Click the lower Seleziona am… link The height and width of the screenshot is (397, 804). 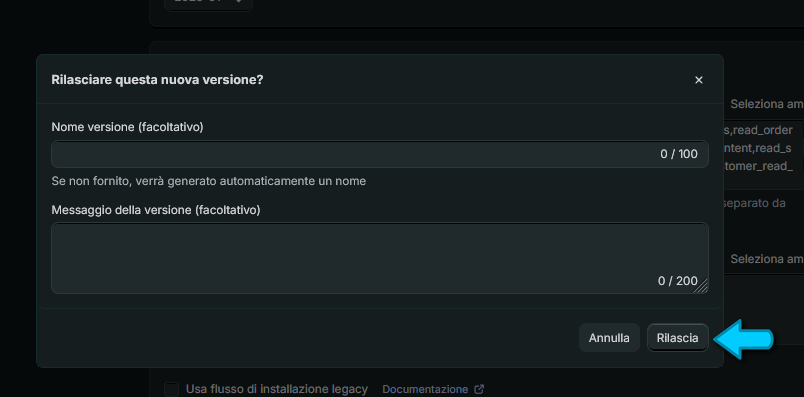coord(767,259)
